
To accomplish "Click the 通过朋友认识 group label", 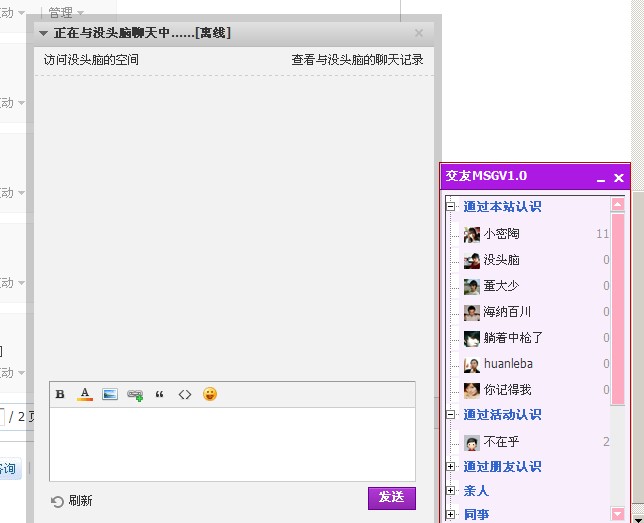I will (502, 466).
